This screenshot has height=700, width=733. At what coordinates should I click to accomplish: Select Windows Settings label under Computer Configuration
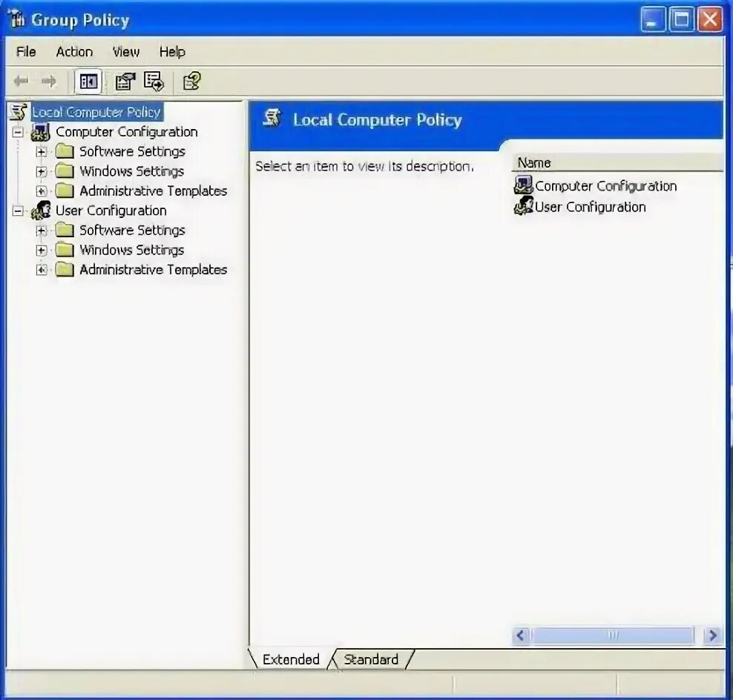[x=132, y=171]
